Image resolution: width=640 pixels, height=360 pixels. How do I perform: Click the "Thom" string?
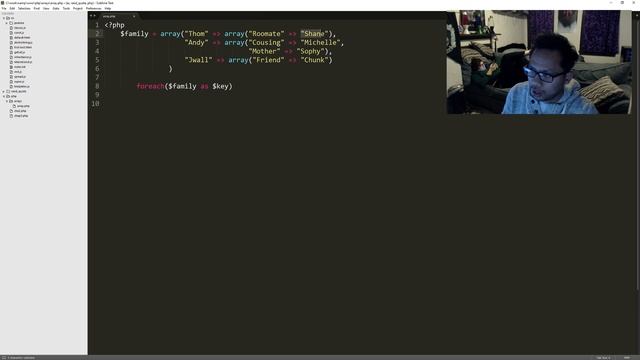(x=196, y=33)
